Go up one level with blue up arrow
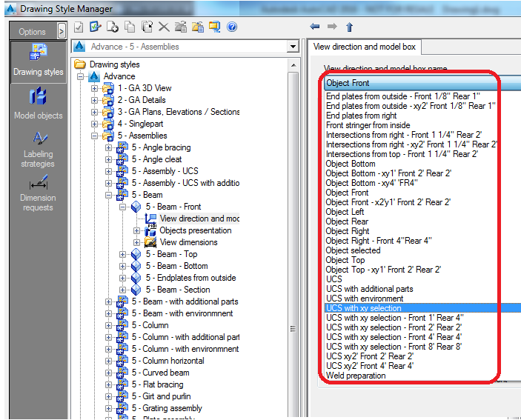 pos(349,27)
